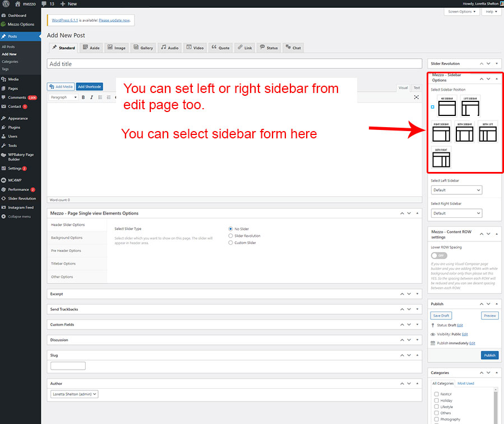Select the Right Sidebar layout icon
The width and height of the screenshot is (504, 424).
[x=441, y=132]
